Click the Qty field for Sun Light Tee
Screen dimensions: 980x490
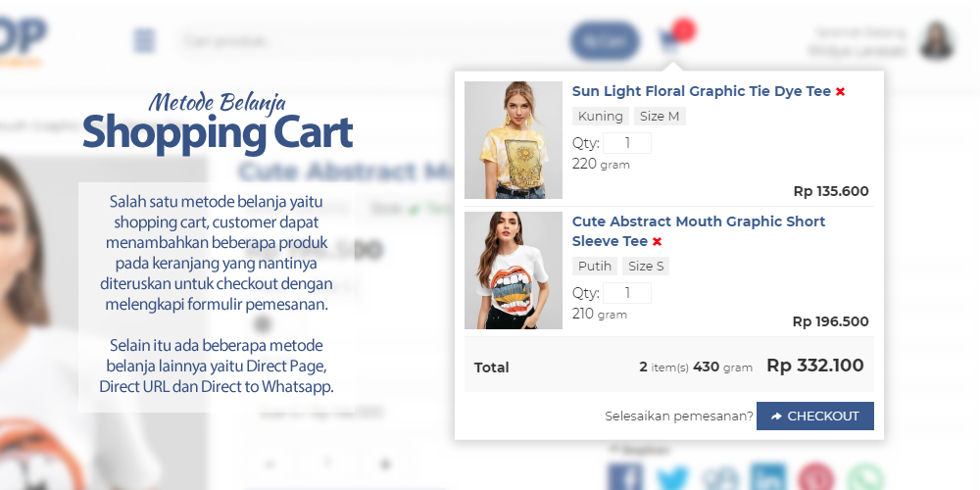click(627, 144)
